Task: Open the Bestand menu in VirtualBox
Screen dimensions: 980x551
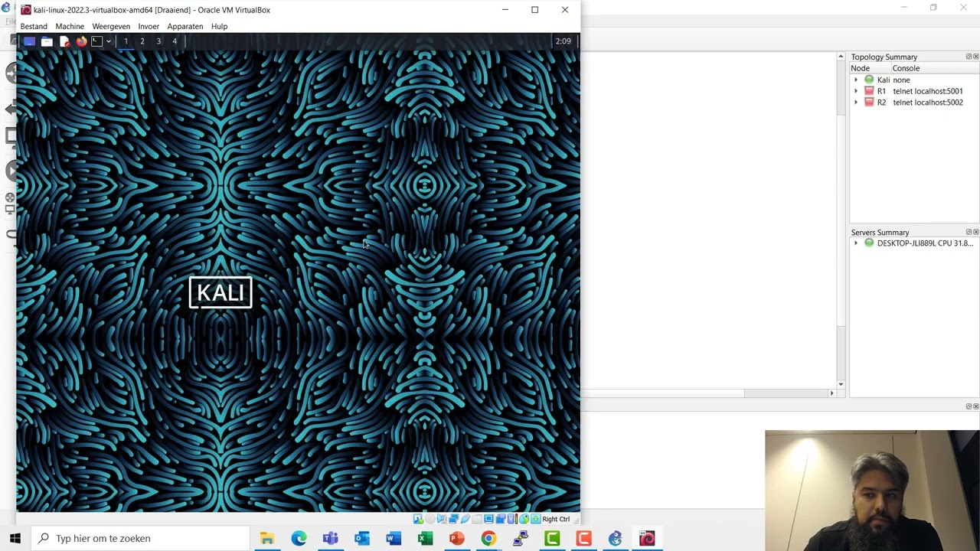Action: (x=34, y=26)
